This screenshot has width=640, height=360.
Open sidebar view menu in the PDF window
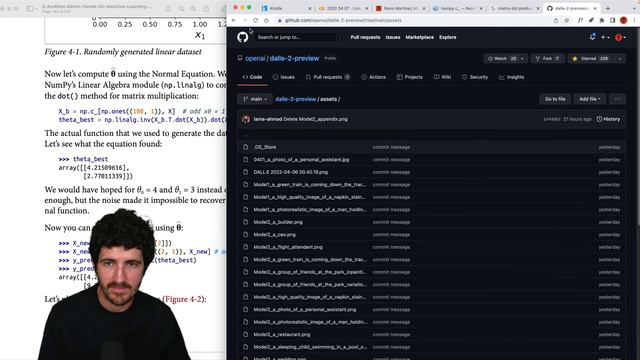[x=32, y=8]
